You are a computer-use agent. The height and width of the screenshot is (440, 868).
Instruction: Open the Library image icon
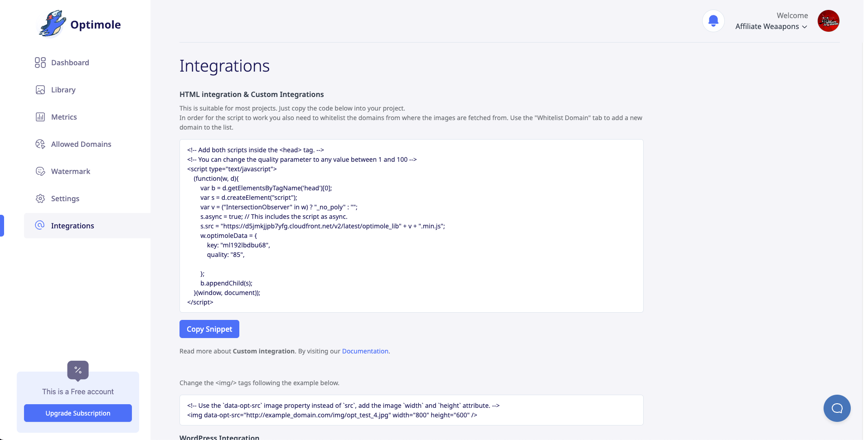(x=40, y=90)
